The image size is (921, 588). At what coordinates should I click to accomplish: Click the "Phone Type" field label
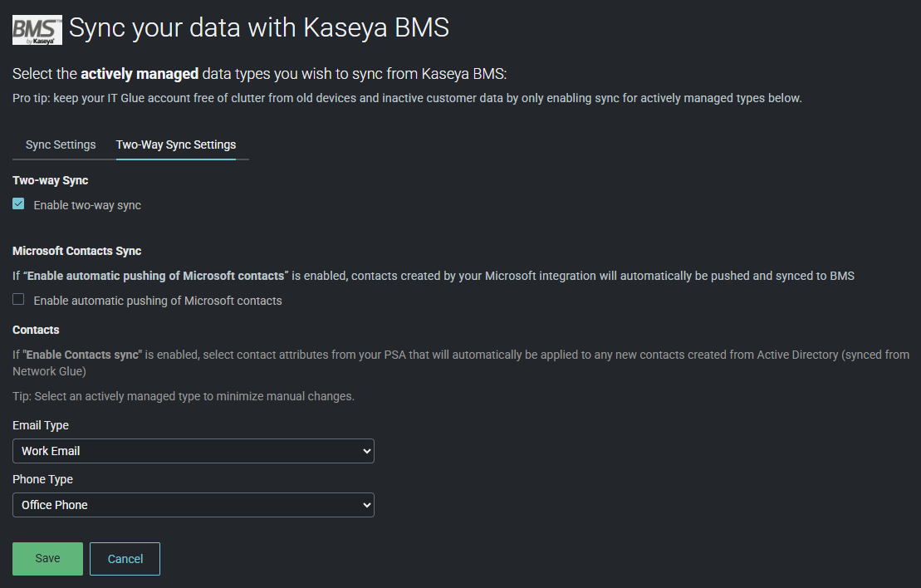pyautogui.click(x=43, y=479)
